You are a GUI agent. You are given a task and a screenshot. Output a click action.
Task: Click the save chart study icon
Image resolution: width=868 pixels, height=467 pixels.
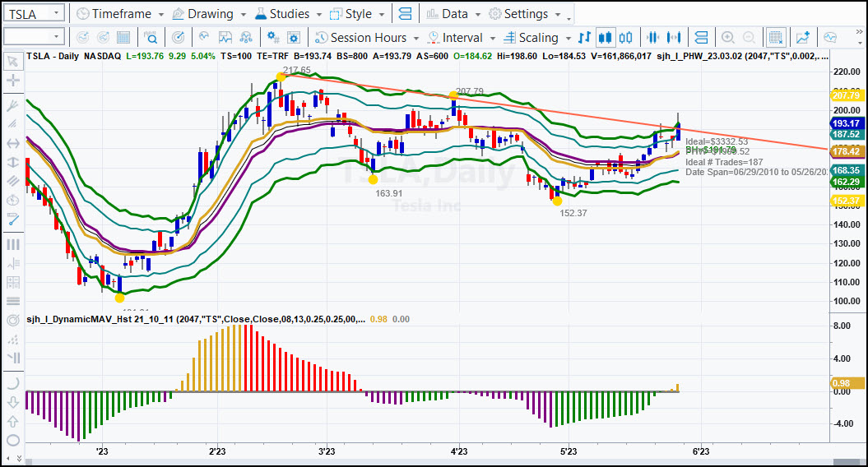[x=225, y=38]
